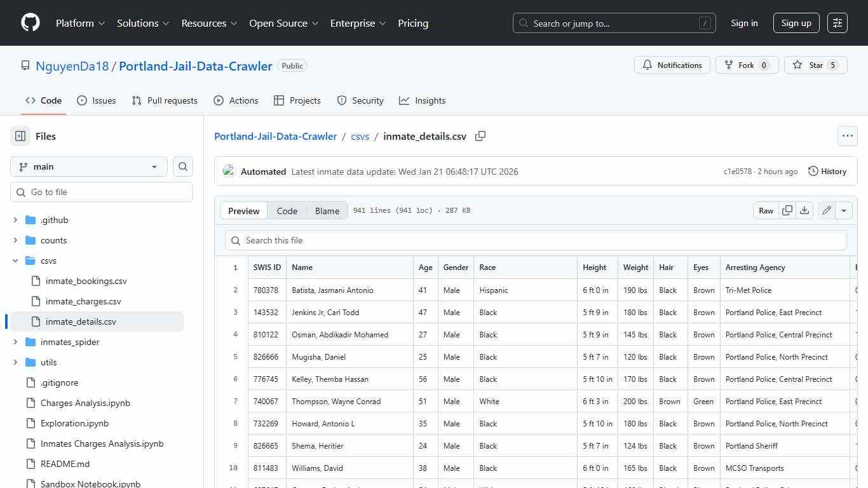Switch to the Code view tab

coord(287,210)
